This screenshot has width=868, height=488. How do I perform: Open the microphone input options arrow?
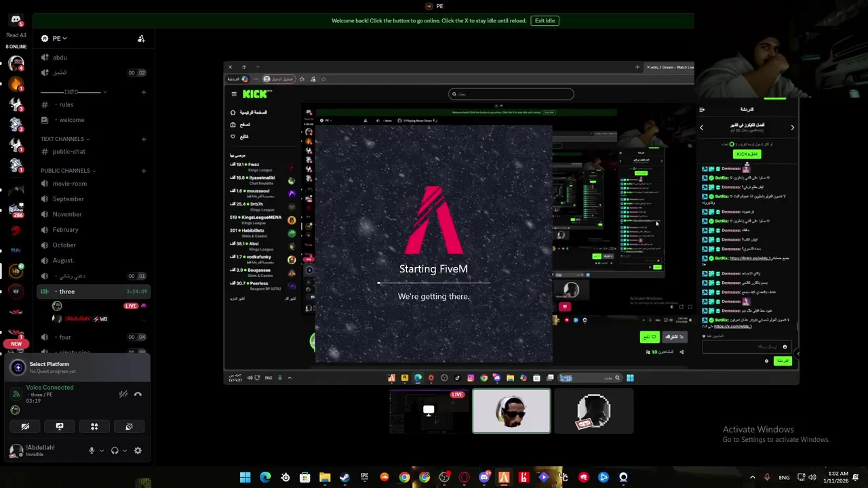[102, 451]
